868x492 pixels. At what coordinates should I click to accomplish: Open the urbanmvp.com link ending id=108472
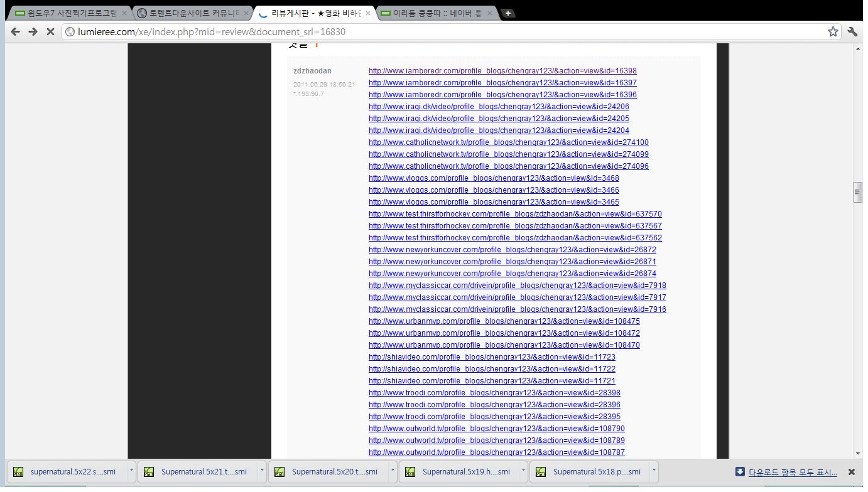[504, 333]
